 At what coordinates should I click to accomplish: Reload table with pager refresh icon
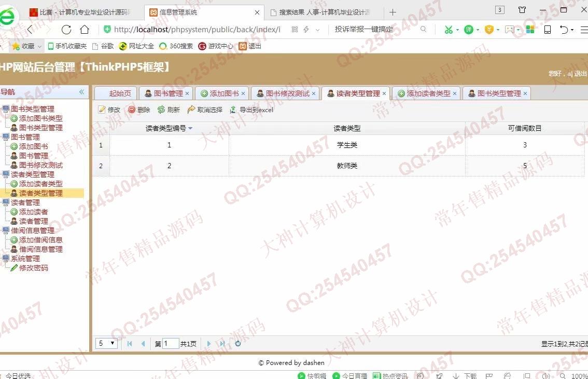click(x=238, y=344)
